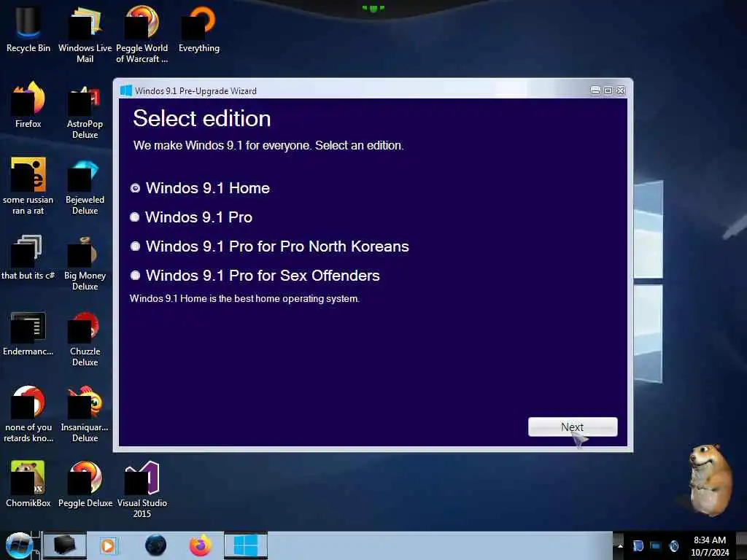The image size is (747, 560).
Task: Close the Pre-Upgrade Wizard window
Action: [x=620, y=90]
